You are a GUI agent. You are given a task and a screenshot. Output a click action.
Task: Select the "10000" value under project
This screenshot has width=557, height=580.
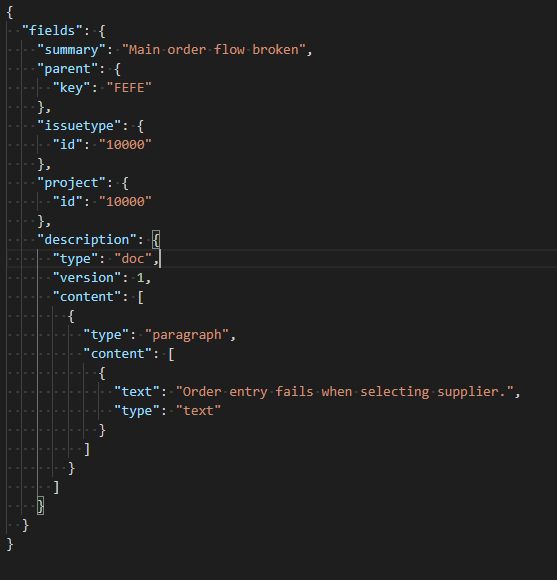click(125, 202)
